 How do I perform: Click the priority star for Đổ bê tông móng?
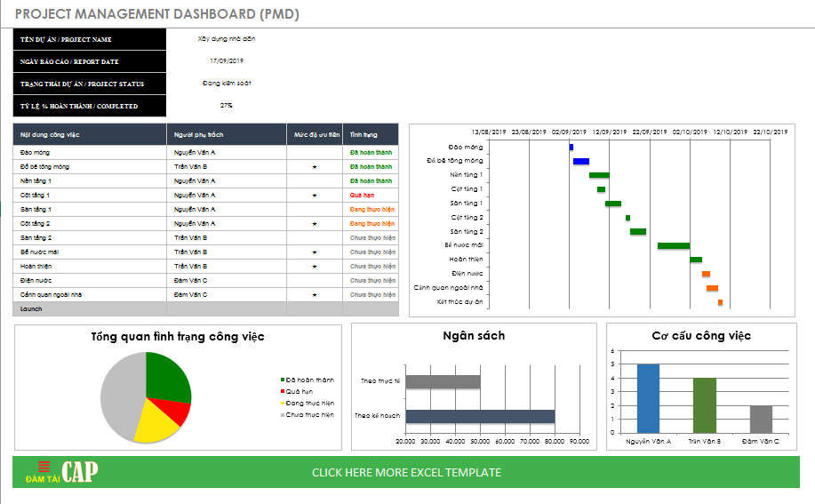tap(314, 166)
